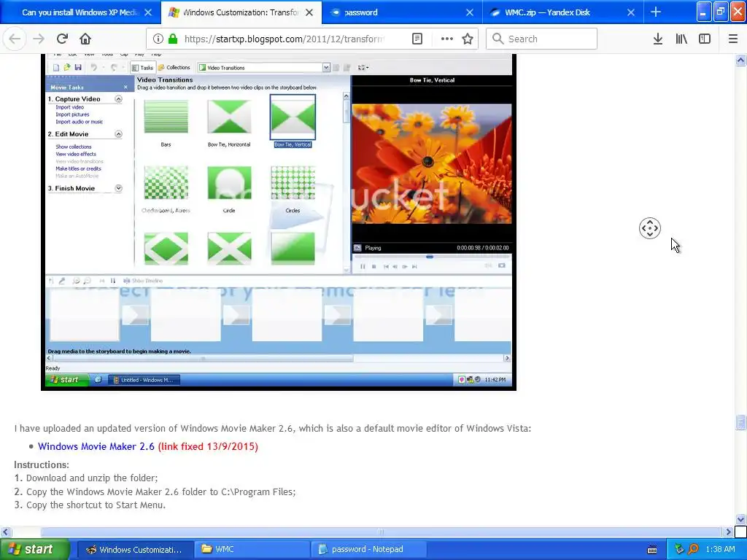Open the 'Windows Movie Maker 2.6' download link

[x=96, y=446]
